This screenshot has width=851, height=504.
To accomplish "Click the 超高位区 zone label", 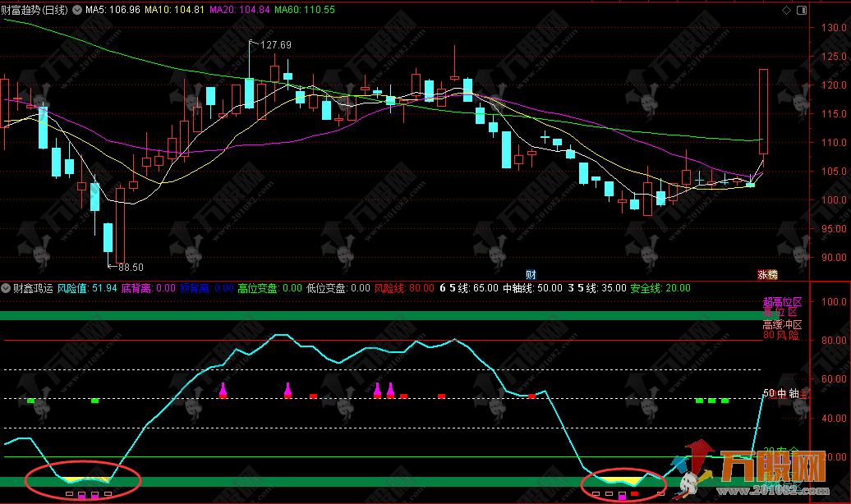I will click(782, 301).
